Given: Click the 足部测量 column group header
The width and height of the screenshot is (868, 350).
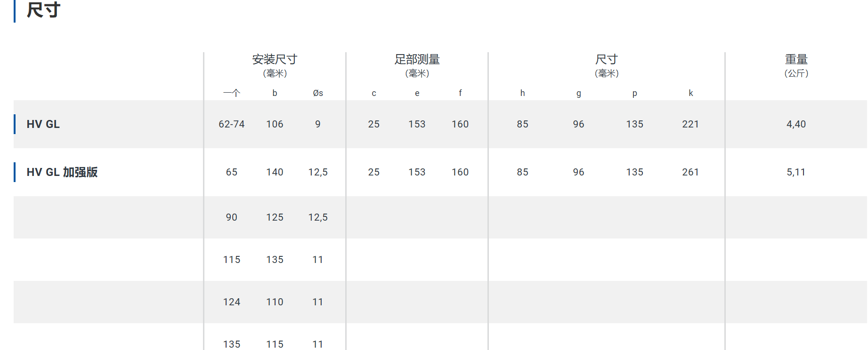Looking at the screenshot, I should point(417,60).
